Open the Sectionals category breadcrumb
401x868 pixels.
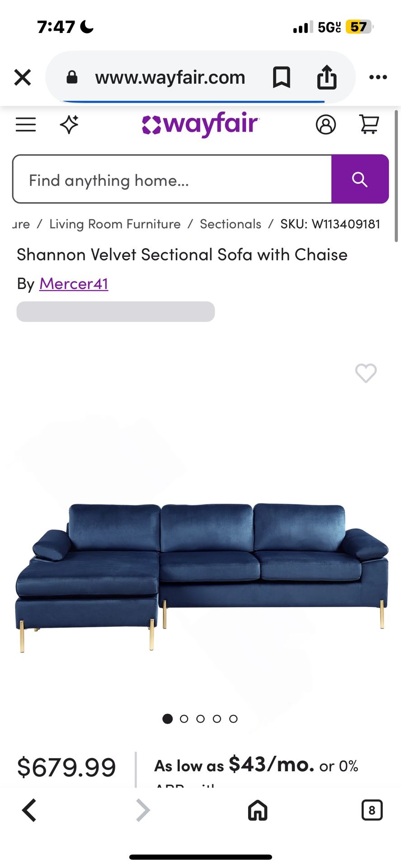click(230, 224)
